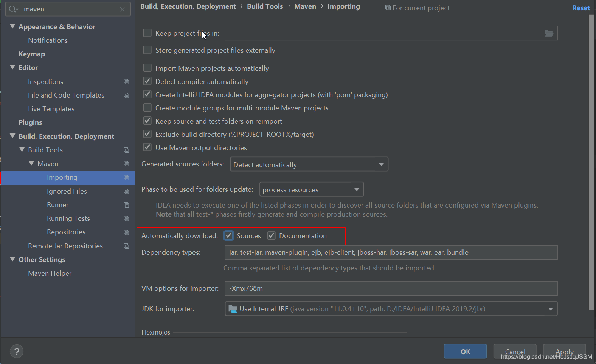This screenshot has width=596, height=364.
Task: Collapse the Maven tree node
Action: (31, 163)
